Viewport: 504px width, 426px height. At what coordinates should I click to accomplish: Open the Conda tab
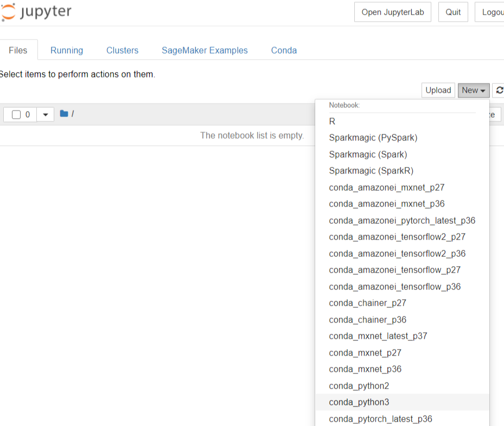(x=284, y=50)
